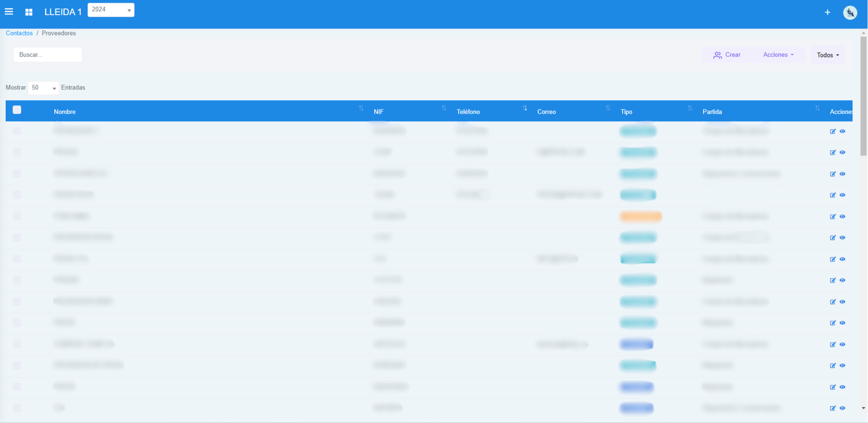Click the Buscar search field
This screenshot has height=423, width=868.
48,55
